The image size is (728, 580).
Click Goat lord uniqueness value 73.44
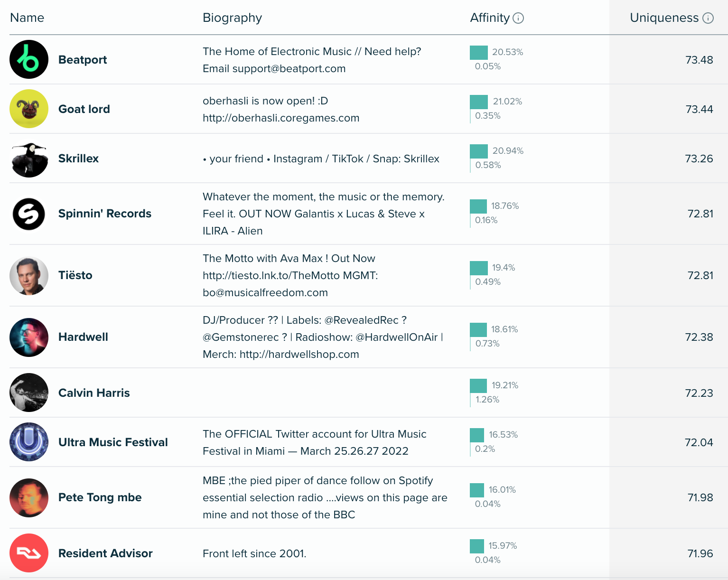699,109
